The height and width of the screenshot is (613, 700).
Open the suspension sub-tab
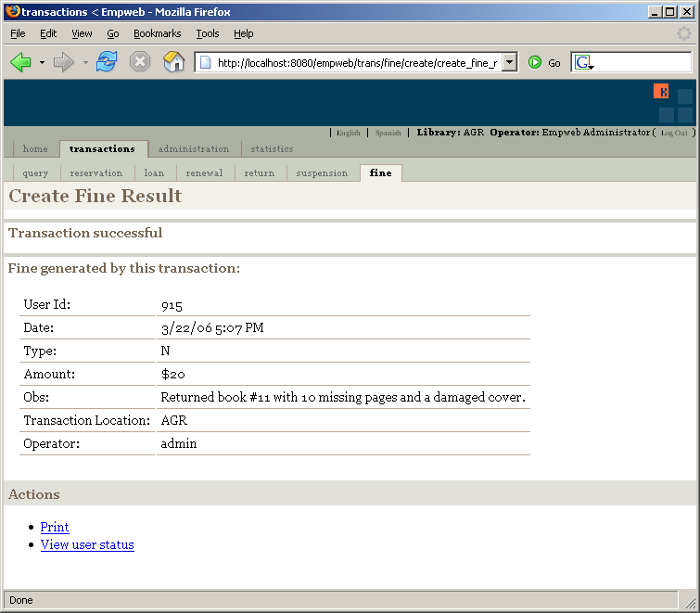322,172
